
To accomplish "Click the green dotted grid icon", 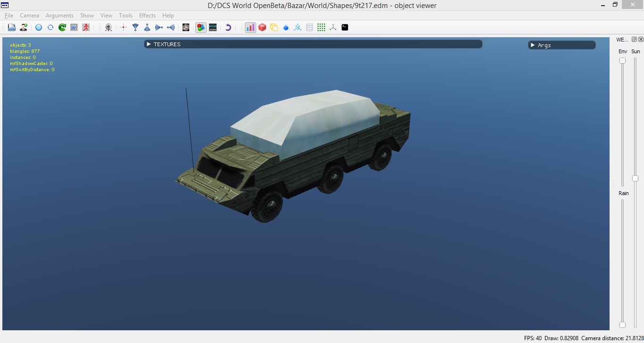I will pos(321,27).
